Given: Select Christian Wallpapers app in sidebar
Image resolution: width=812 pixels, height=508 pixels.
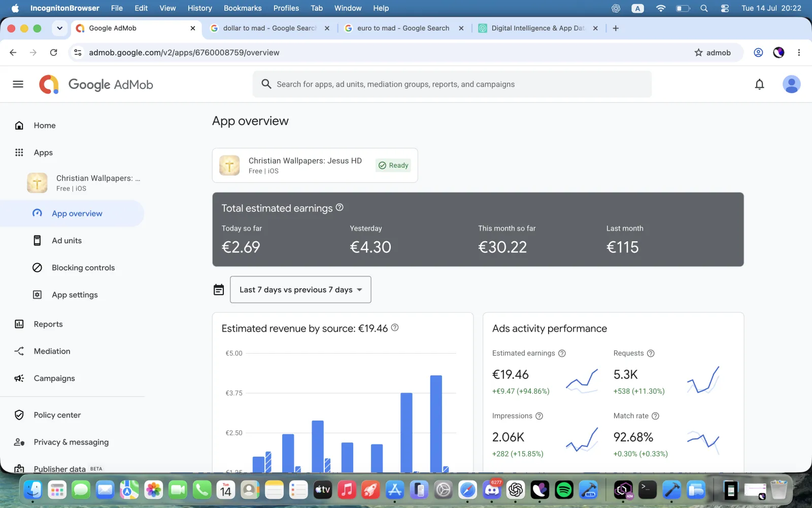Looking at the screenshot, I should point(84,183).
